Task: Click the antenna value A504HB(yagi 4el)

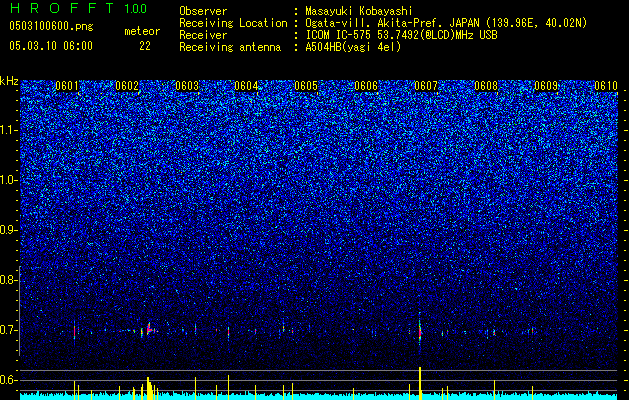Action: [x=353, y=47]
